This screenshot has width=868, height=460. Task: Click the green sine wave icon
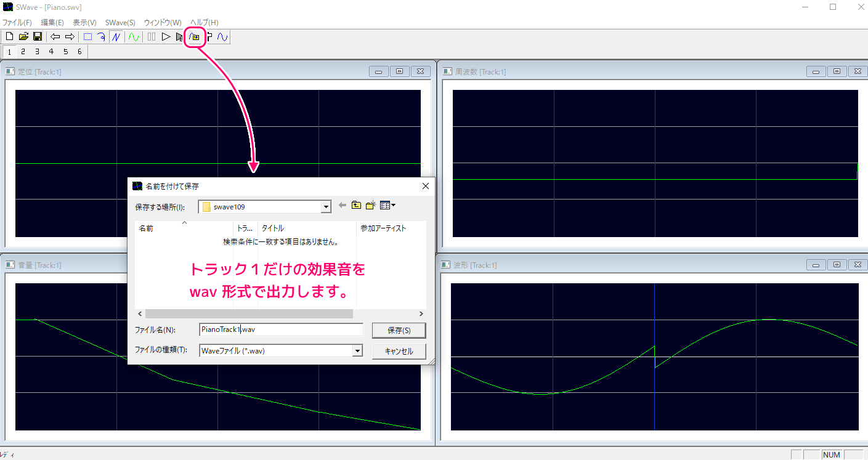134,37
